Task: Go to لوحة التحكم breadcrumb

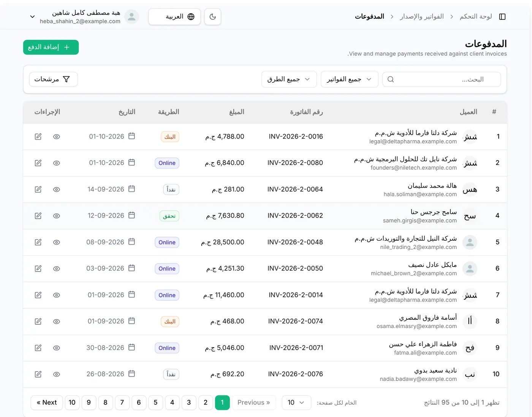Action: [x=476, y=17]
